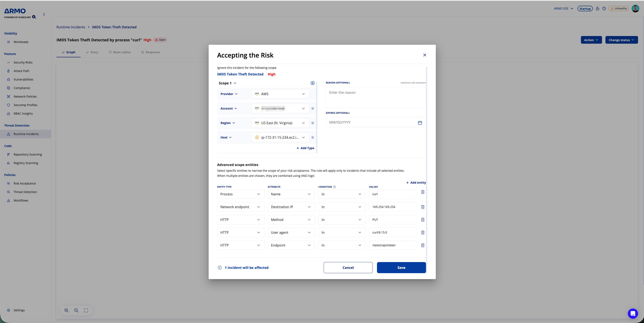
Task: Open the expiry date calendar picker
Action: 420,123
